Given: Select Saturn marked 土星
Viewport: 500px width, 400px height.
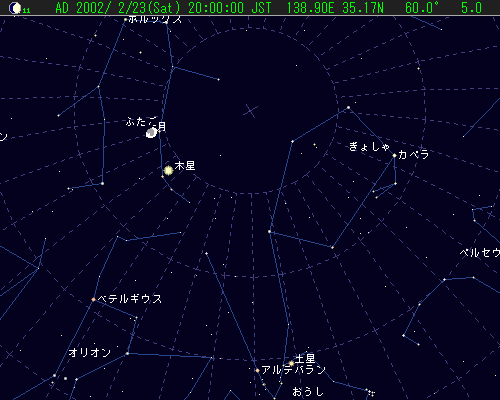Looking at the screenshot, I should coord(291,363).
